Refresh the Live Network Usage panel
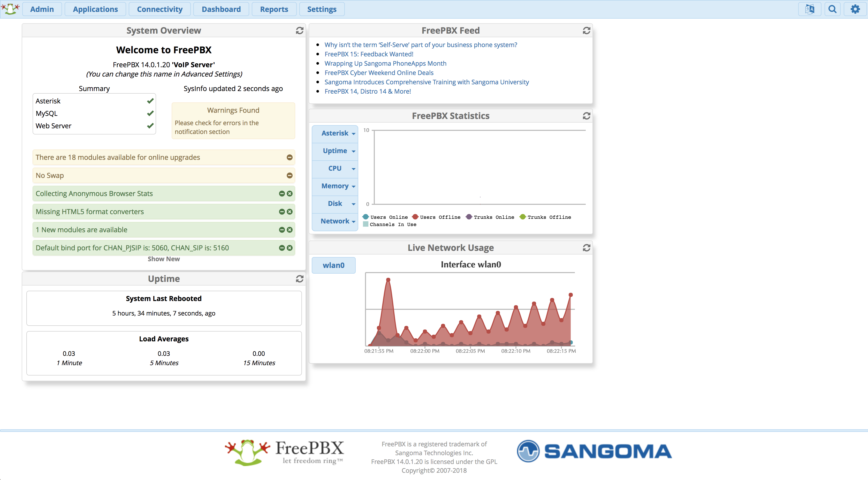 (586, 248)
